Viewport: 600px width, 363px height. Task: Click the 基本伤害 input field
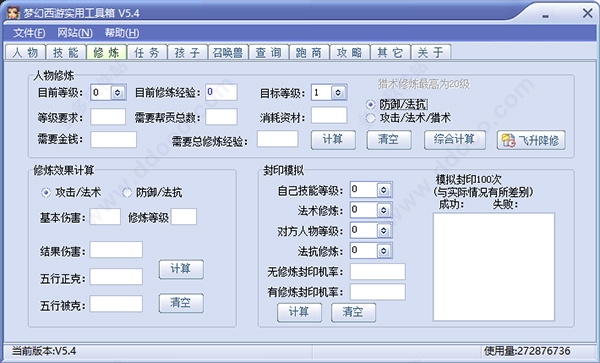tap(105, 216)
